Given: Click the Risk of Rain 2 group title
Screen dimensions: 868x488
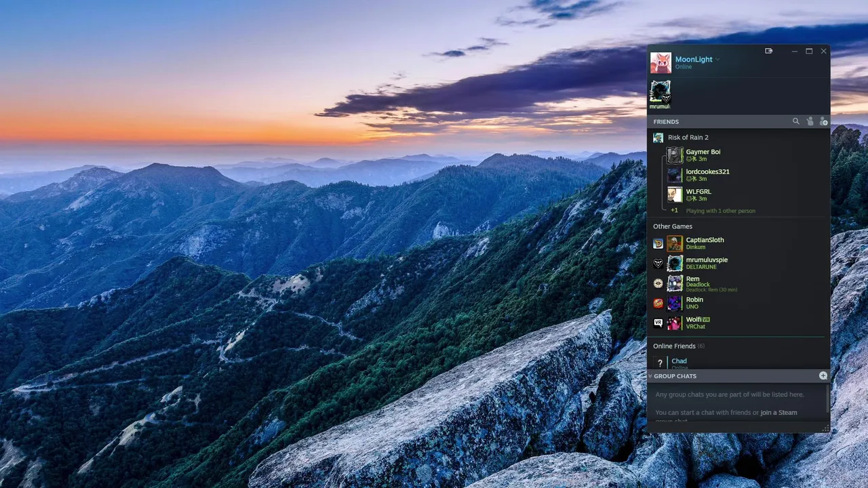Looking at the screenshot, I should tap(688, 138).
